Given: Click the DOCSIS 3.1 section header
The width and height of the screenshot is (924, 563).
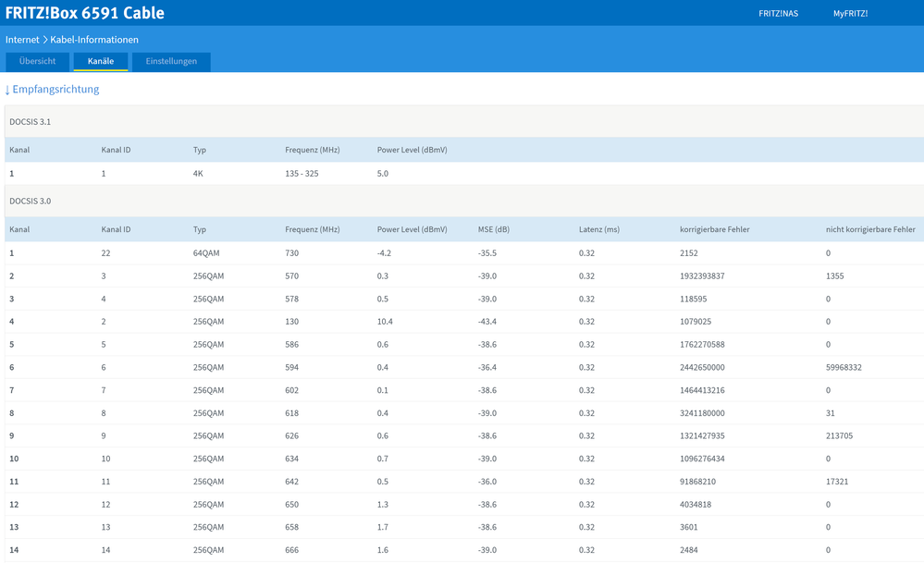Looking at the screenshot, I should 31,122.
